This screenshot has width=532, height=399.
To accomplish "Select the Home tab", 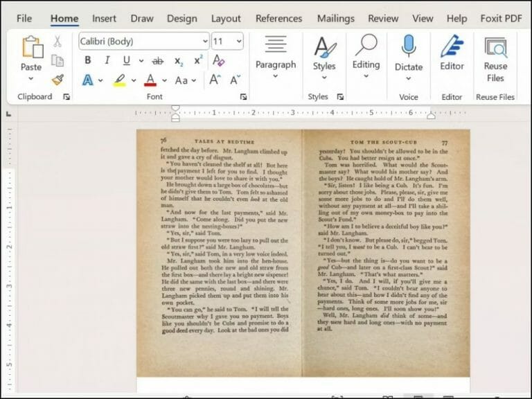I will click(64, 18).
